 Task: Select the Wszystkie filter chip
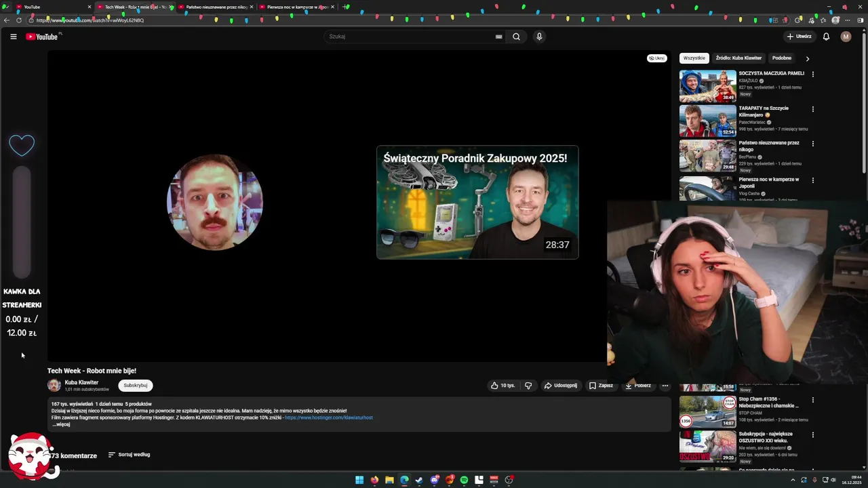click(694, 58)
